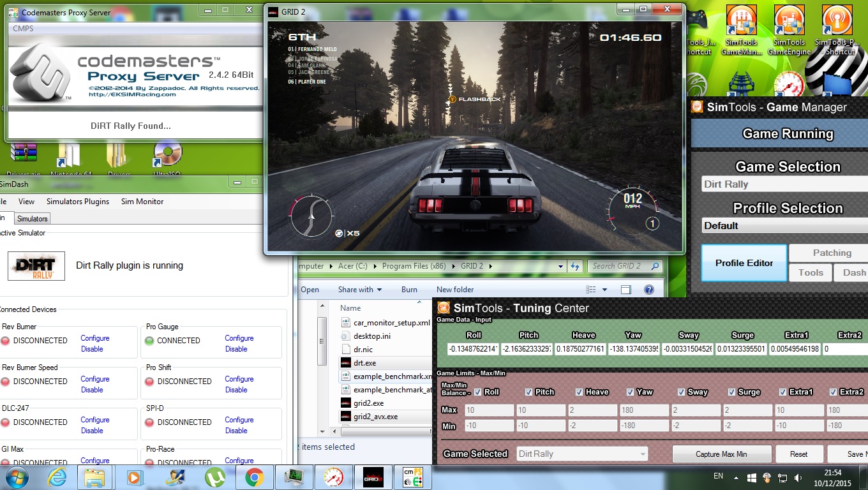Click the Explorer help question mark icon

click(649, 290)
